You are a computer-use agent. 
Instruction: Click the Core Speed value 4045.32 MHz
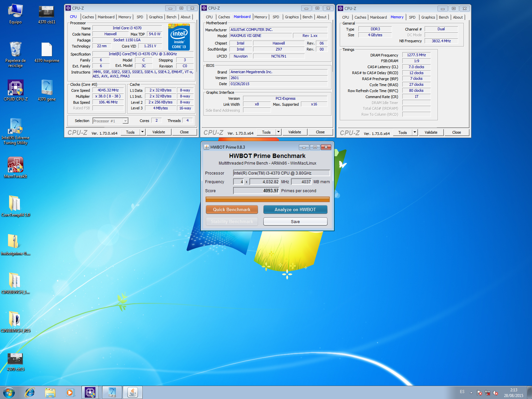(108, 90)
